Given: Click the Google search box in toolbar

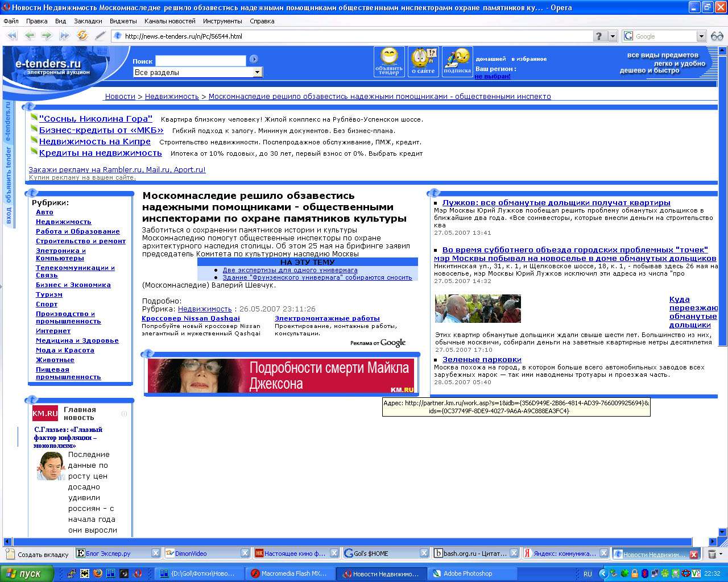Looking at the screenshot, I should click(664, 36).
